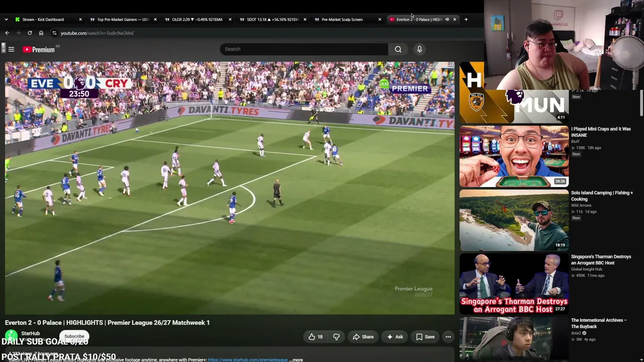The height and width of the screenshot is (362, 644).
Task: Open the StarHub channel name link
Action: click(30, 333)
